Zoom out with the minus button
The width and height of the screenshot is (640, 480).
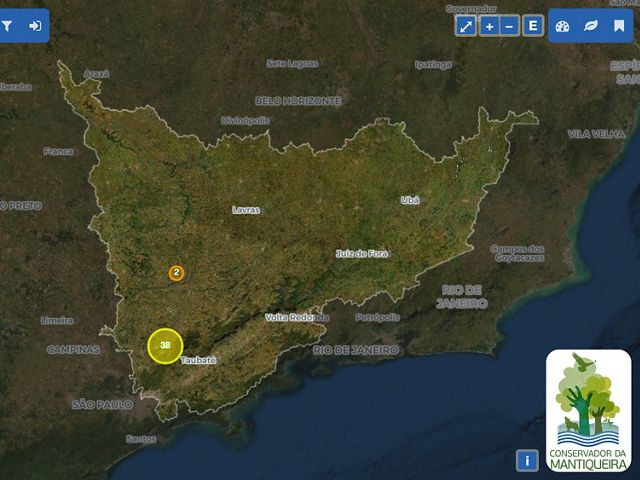click(x=510, y=26)
